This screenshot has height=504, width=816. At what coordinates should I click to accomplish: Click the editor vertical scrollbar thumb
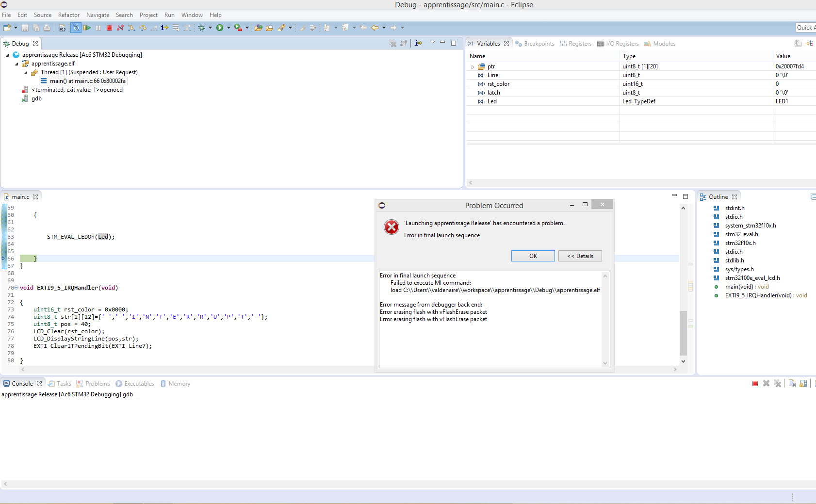coord(683,333)
